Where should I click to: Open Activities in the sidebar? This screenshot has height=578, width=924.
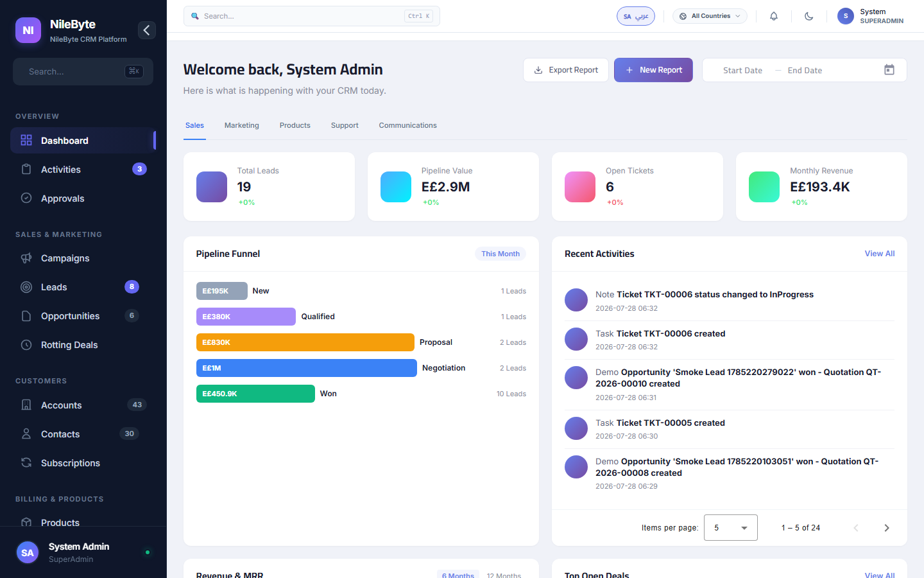click(x=83, y=170)
